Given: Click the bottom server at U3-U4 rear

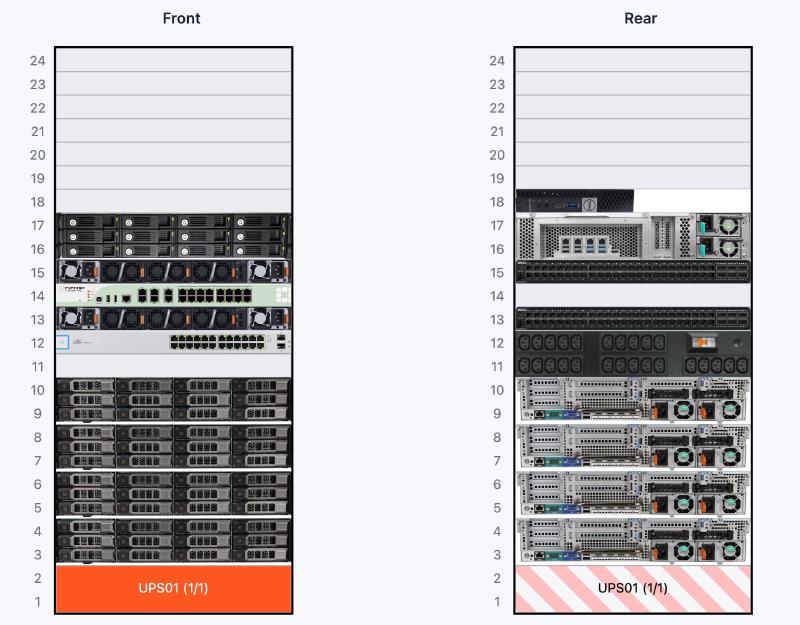Looking at the screenshot, I should point(632,541).
